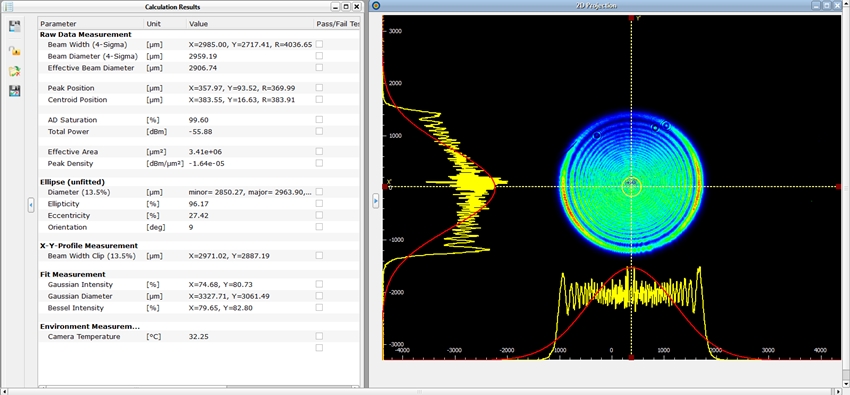This screenshot has width=850, height=395.
Task: Expand panel with right blue arrow handle
Action: tap(376, 200)
